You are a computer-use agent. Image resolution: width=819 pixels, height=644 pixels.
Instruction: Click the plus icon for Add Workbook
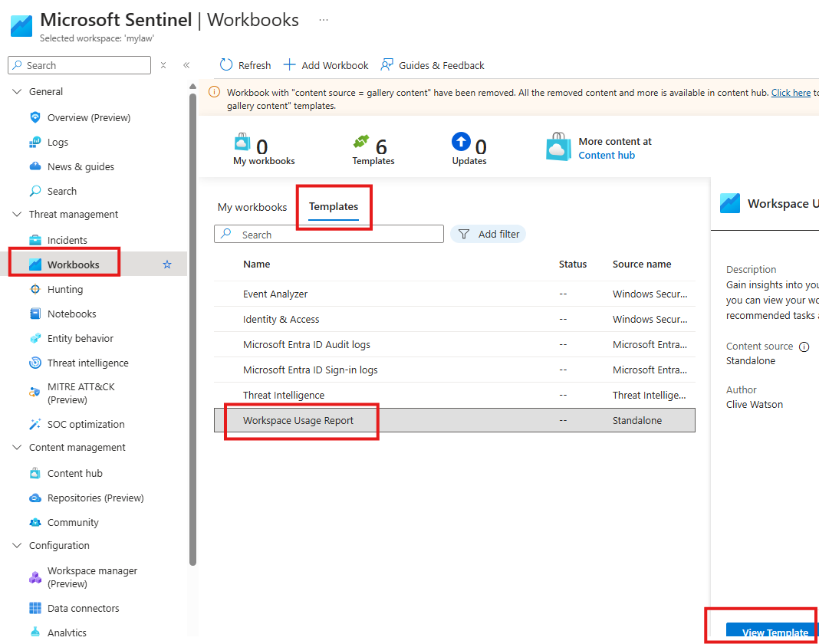pyautogui.click(x=289, y=64)
